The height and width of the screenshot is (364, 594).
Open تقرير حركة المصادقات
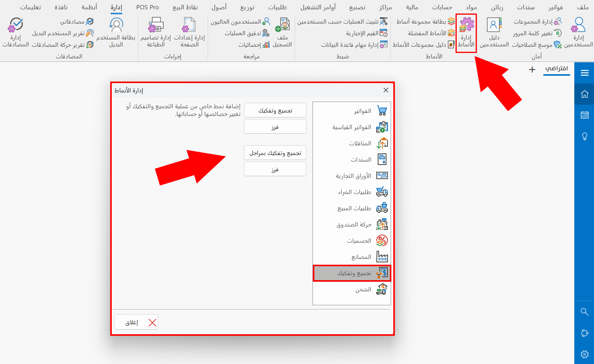[x=63, y=45]
